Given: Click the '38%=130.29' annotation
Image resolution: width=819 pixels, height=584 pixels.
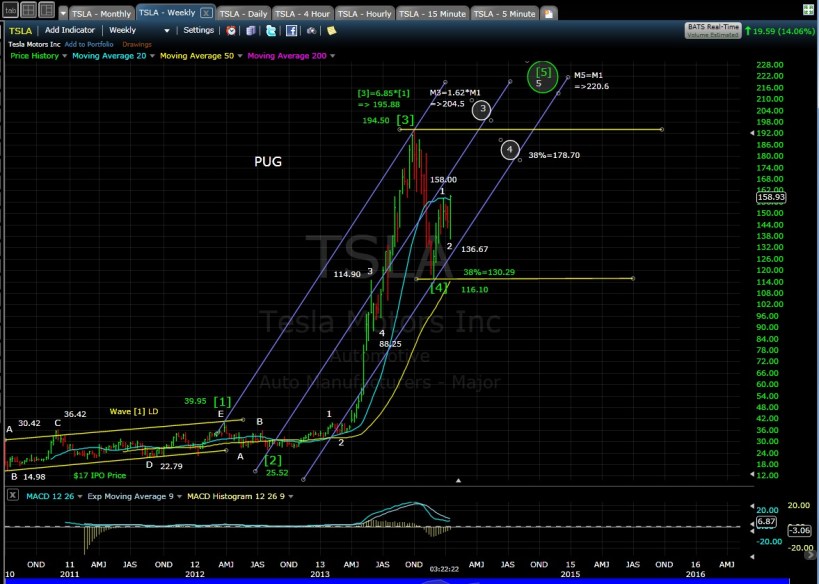Looking at the screenshot, I should pyautogui.click(x=489, y=272).
